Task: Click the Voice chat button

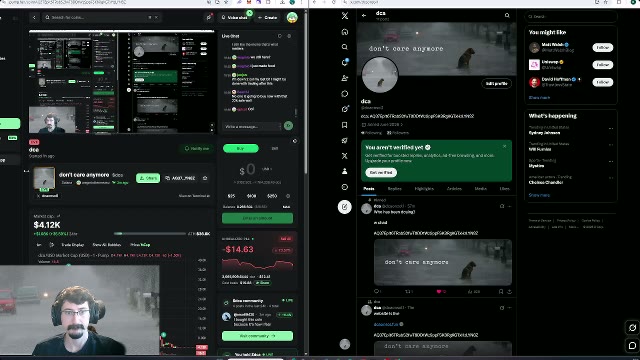Action: click(x=234, y=18)
